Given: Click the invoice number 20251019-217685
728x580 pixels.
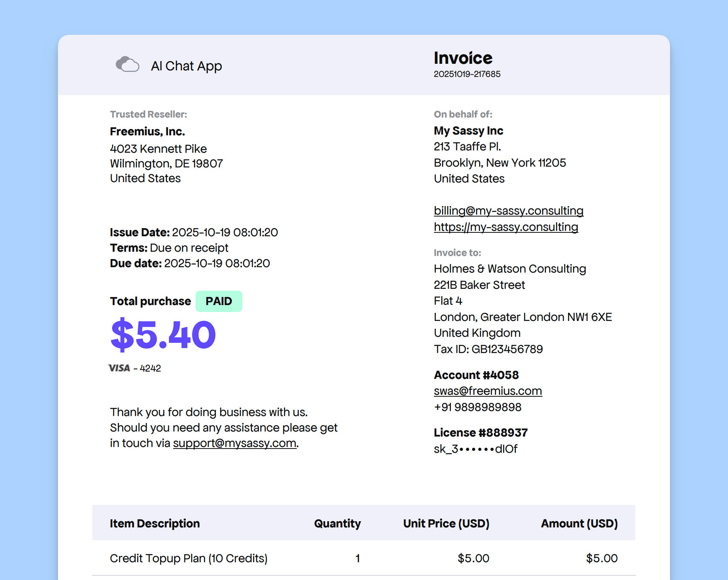Looking at the screenshot, I should point(467,74).
